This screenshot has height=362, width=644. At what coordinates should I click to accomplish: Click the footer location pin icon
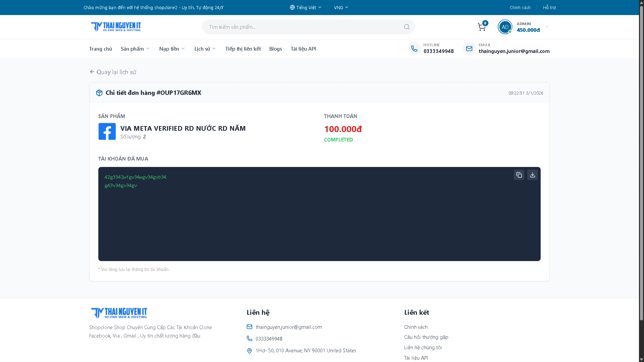(x=249, y=351)
